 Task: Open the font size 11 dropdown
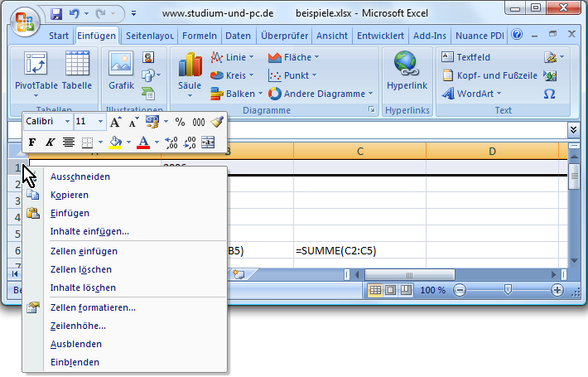(100, 122)
